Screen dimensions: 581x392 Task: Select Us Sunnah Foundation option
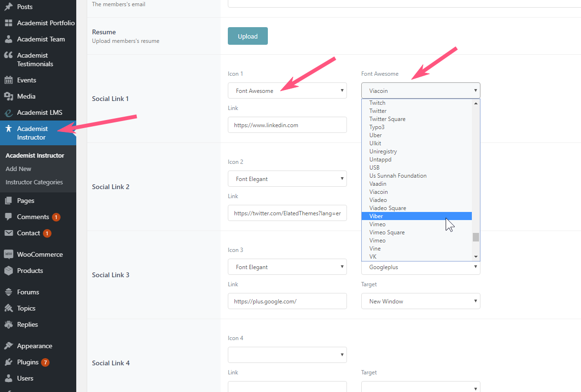417,176
